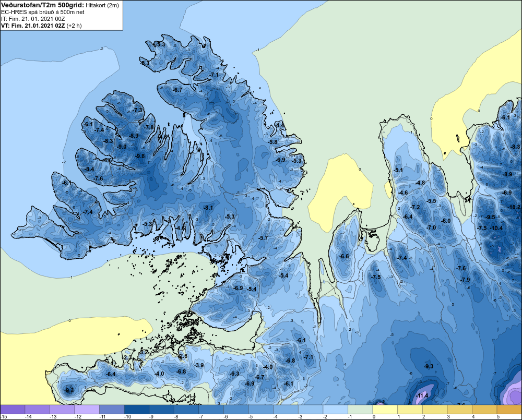
Task: Click the -9.8 temperature label
Action: [140, 156]
